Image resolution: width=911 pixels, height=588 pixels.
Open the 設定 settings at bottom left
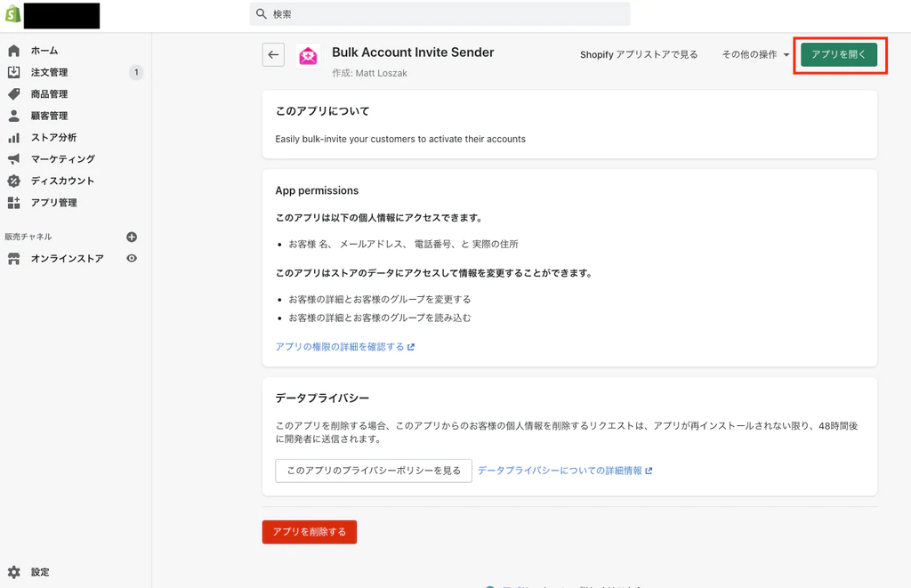click(x=39, y=572)
